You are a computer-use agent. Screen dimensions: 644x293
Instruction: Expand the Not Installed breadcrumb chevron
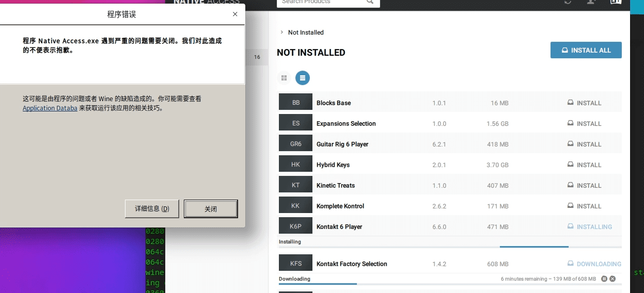281,32
